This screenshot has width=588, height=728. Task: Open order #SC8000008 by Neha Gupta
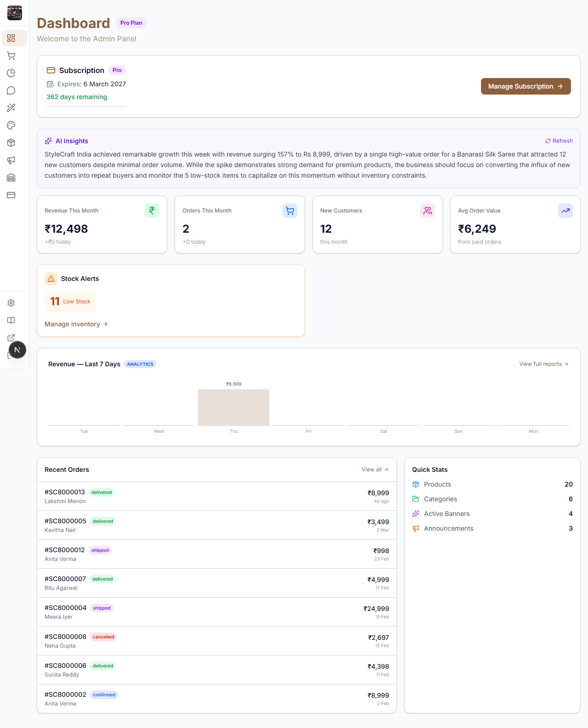tap(217, 641)
